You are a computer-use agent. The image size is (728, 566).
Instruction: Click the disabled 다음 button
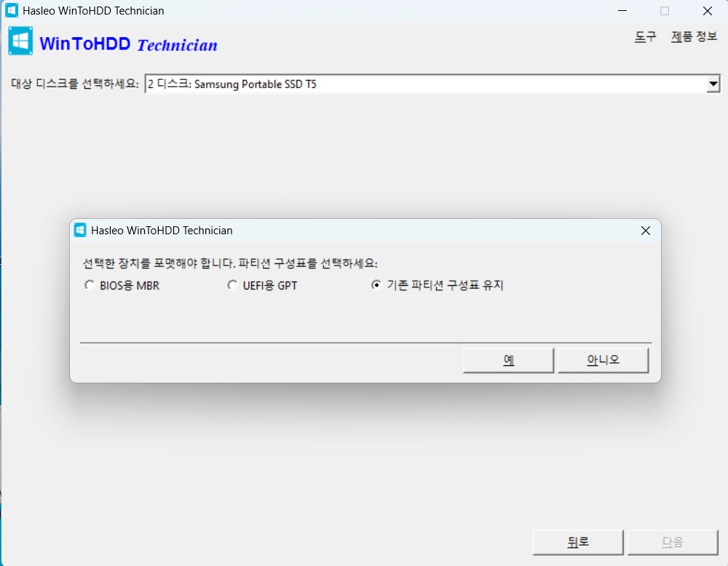(673, 542)
